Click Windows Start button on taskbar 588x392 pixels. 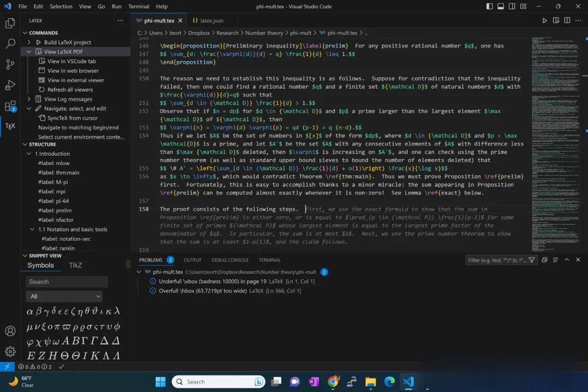click(x=161, y=382)
